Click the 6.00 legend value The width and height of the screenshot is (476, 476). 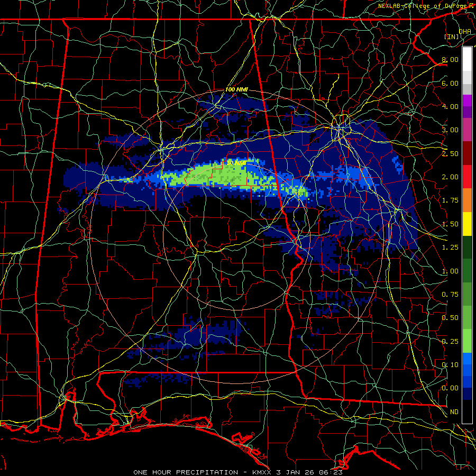pos(450,83)
